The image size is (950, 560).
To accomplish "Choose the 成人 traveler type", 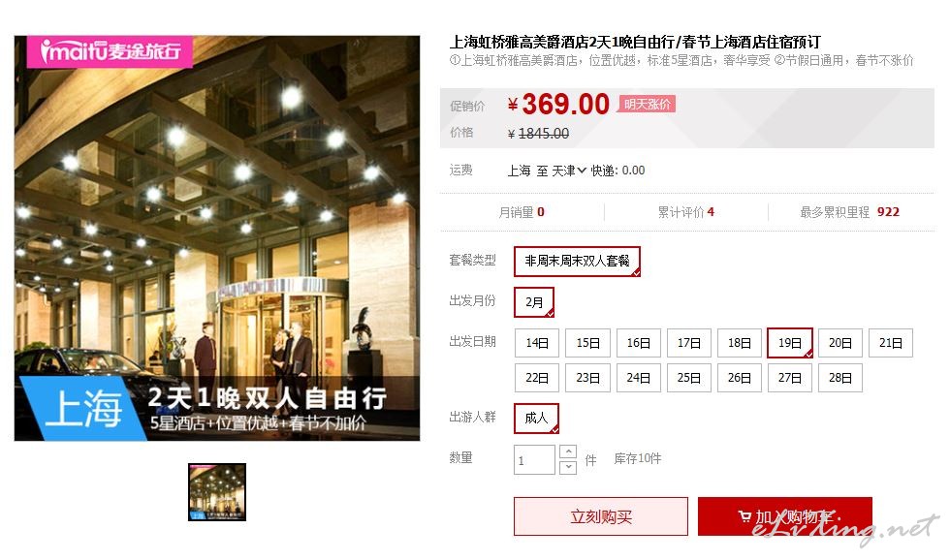I will [x=536, y=418].
